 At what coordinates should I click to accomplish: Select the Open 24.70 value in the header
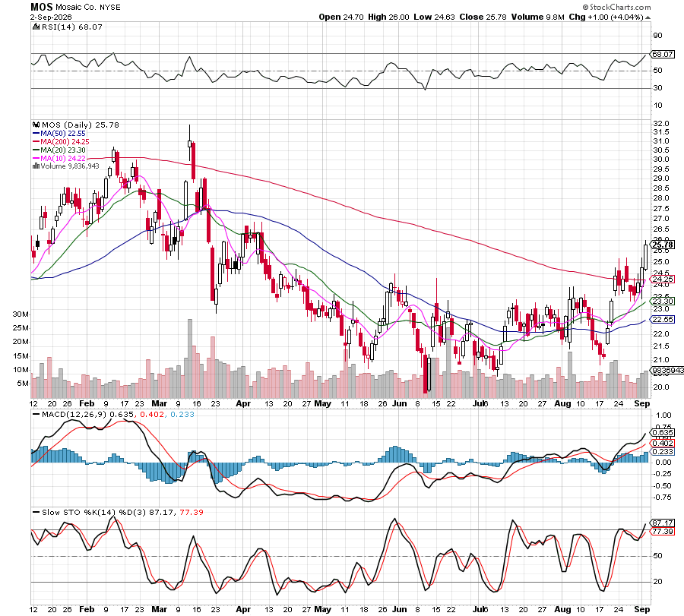[341, 17]
